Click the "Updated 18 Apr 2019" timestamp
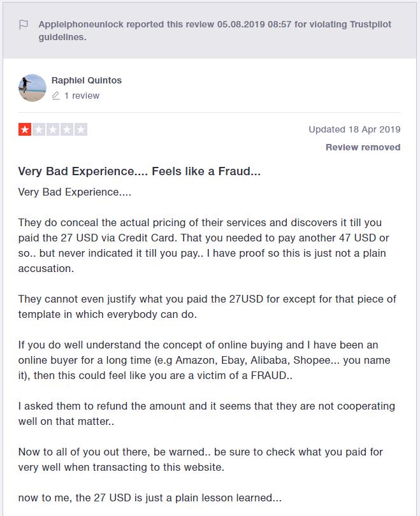This screenshot has width=420, height=516. click(353, 129)
